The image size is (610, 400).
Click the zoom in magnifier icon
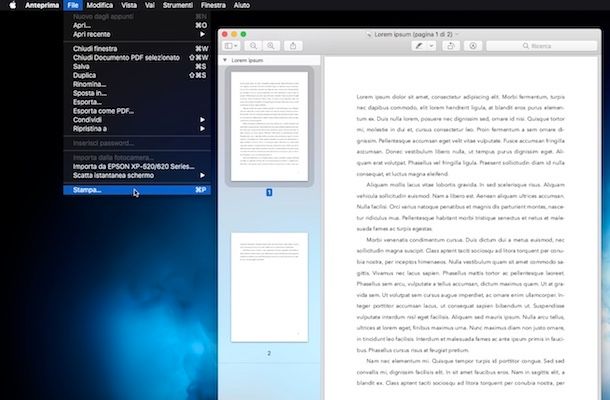click(271, 46)
